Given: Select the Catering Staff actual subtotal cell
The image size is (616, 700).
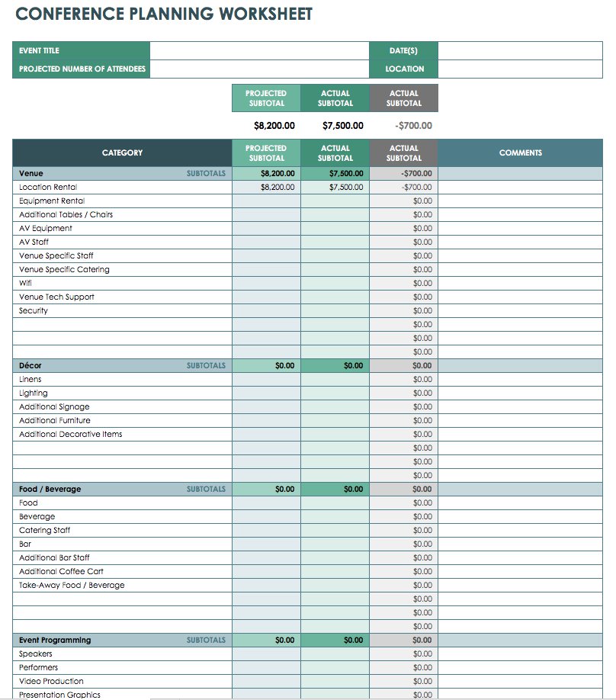Looking at the screenshot, I should pos(335,531).
